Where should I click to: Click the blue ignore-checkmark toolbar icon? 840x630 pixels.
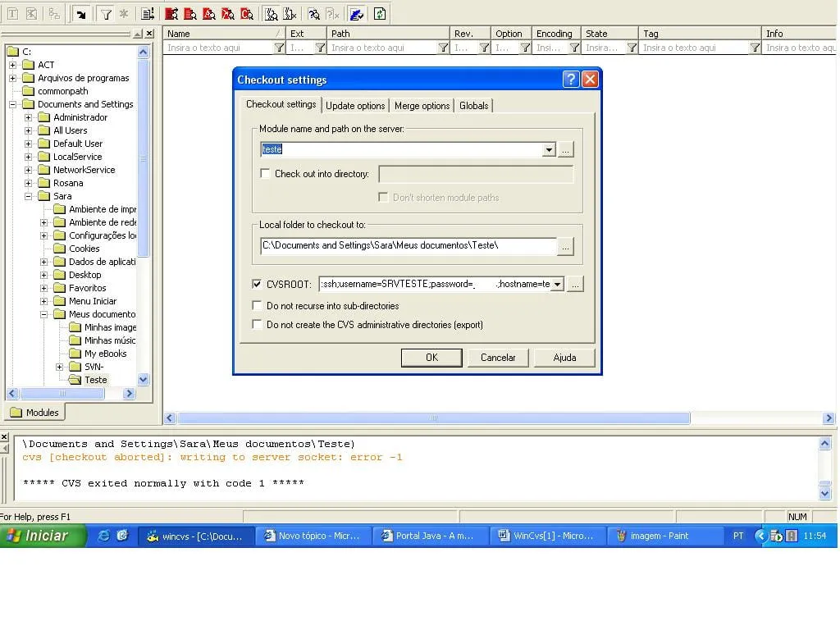click(x=357, y=14)
